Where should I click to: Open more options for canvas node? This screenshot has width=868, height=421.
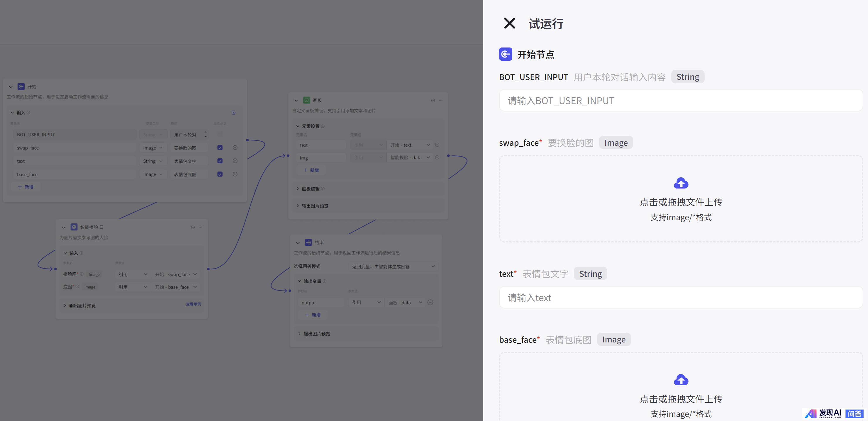[x=440, y=100]
